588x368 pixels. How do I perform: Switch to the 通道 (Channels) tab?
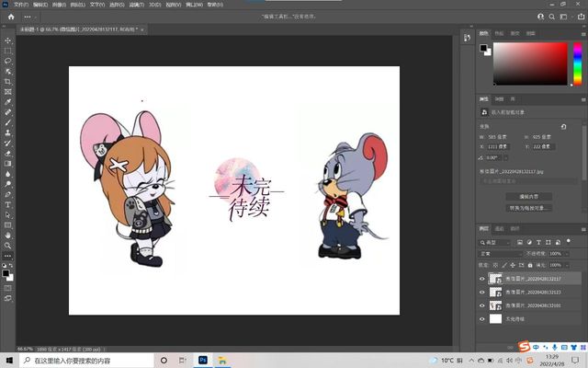click(500, 228)
